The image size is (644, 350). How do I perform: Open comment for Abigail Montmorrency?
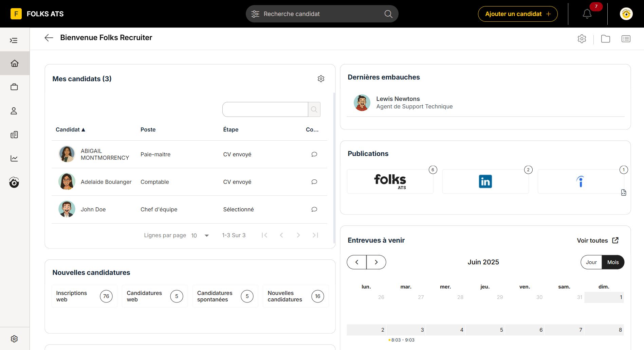[314, 154]
